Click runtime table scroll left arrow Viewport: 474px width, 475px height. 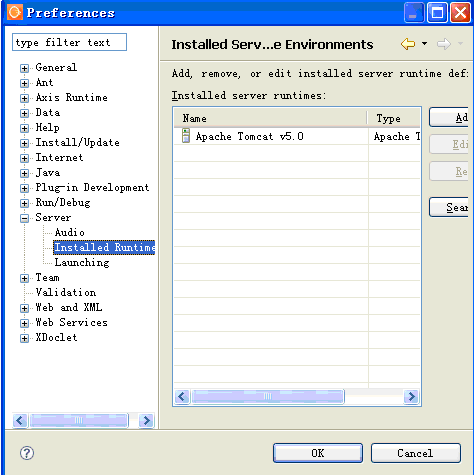pos(182,397)
